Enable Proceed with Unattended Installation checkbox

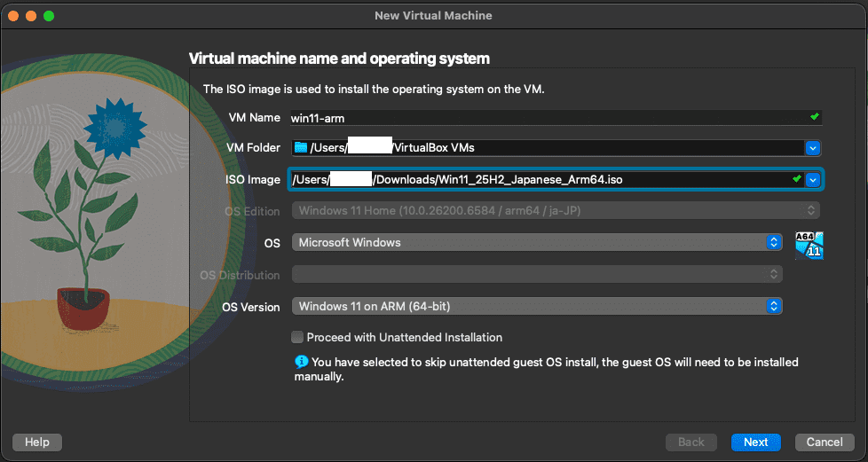tap(297, 338)
